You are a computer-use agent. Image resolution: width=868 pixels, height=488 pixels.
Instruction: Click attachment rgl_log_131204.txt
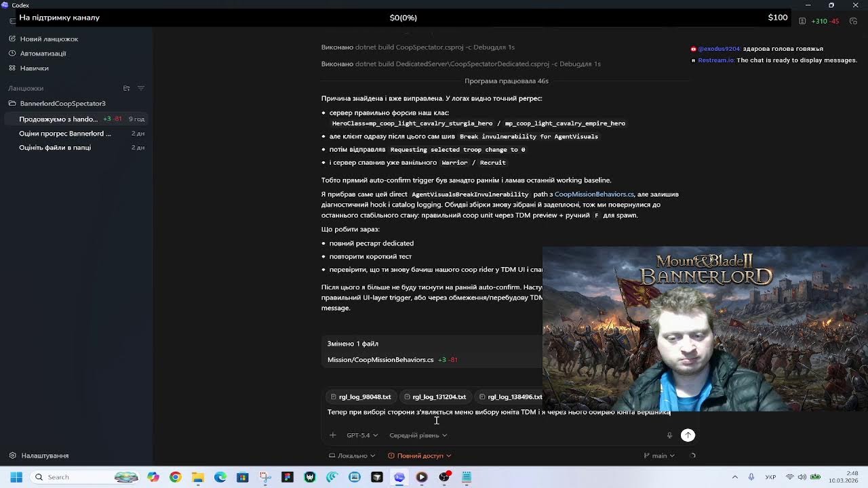(x=435, y=396)
